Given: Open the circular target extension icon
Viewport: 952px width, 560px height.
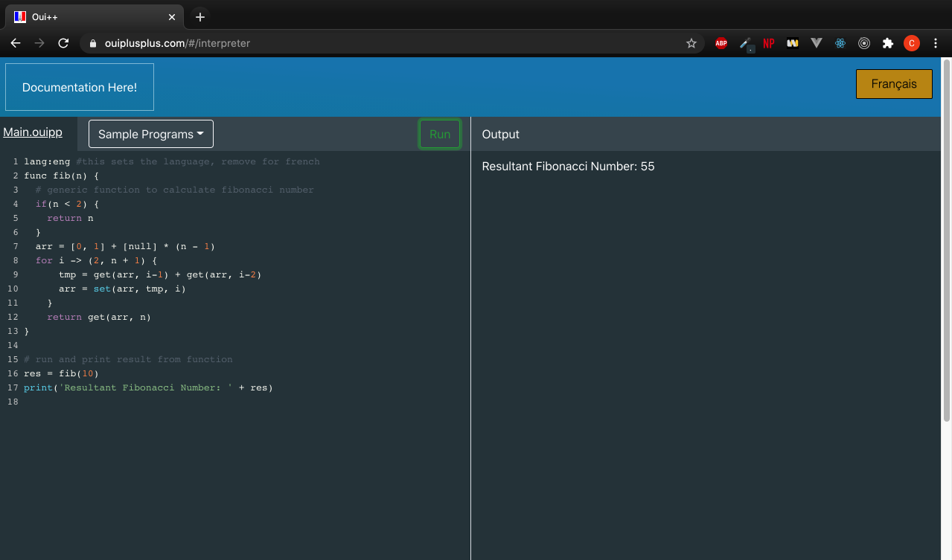Looking at the screenshot, I should [864, 43].
